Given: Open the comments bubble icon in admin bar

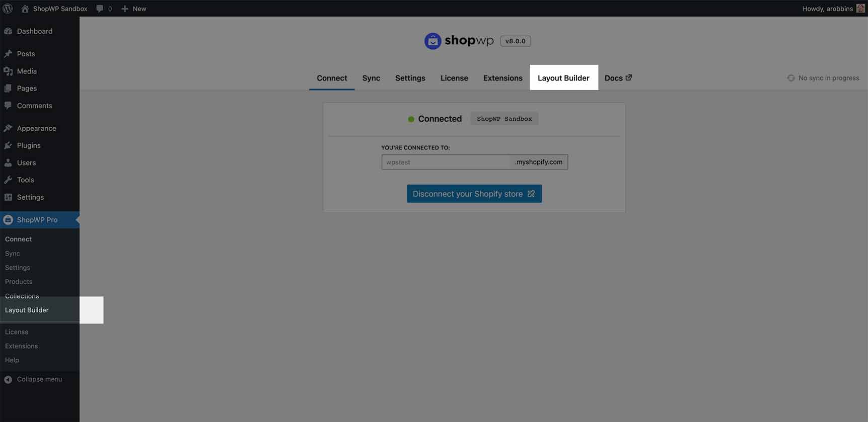Looking at the screenshot, I should (x=100, y=9).
